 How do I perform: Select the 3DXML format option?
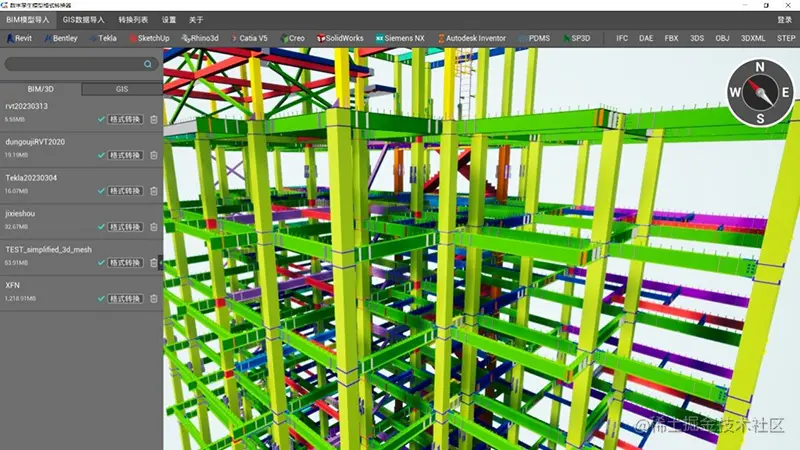[753, 38]
